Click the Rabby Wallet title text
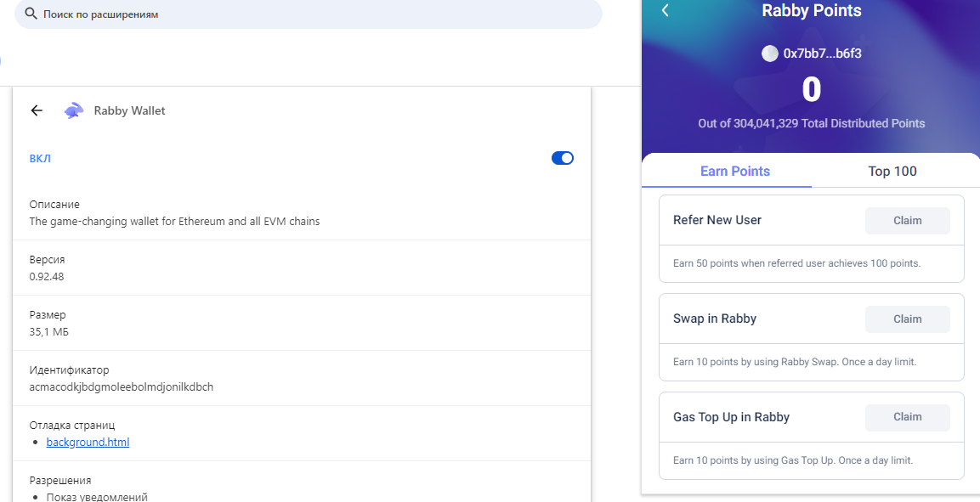 (x=129, y=110)
